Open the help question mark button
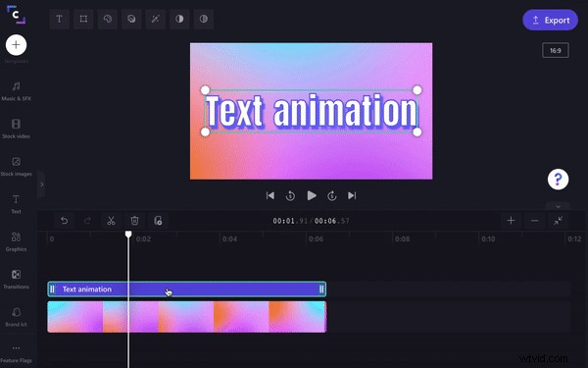 click(x=558, y=180)
